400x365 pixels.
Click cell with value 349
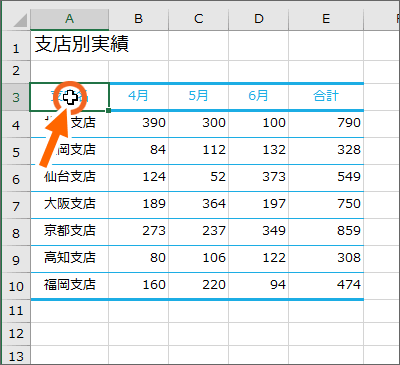point(259,232)
